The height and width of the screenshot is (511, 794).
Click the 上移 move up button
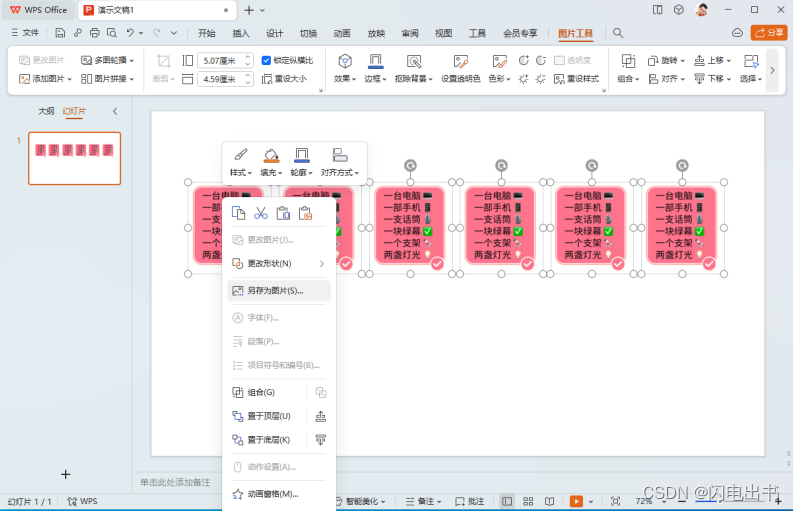click(712, 60)
